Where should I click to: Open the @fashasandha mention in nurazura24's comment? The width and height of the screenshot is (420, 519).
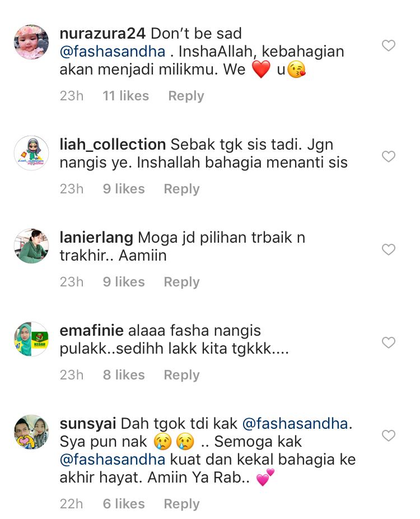[x=113, y=52]
